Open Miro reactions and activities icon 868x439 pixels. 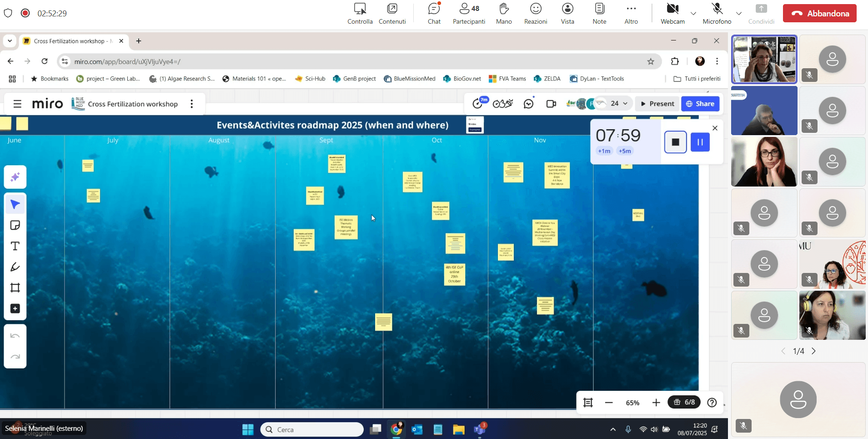[x=503, y=104]
